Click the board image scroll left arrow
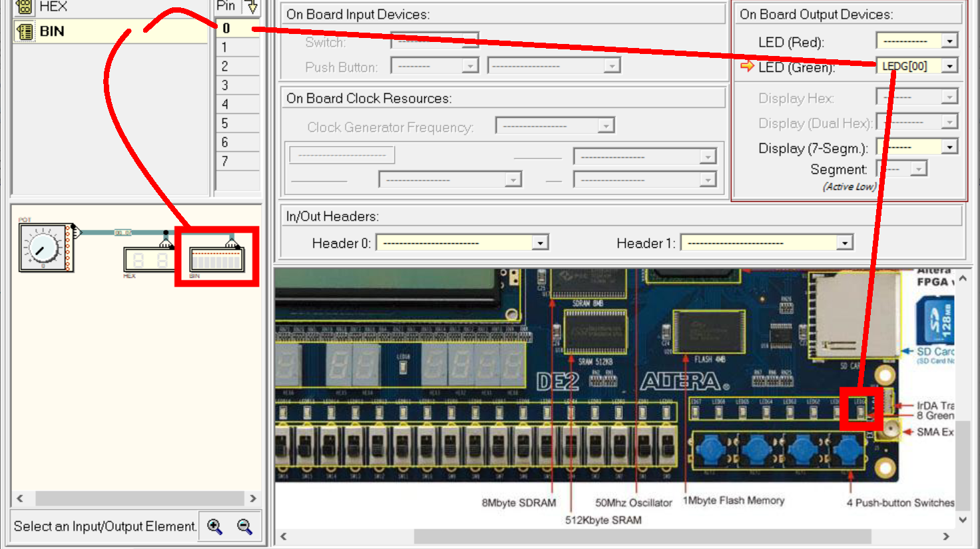 point(284,536)
